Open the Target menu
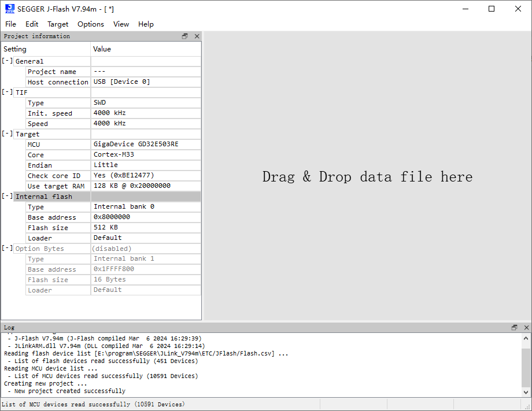The height and width of the screenshot is (411, 532). click(58, 24)
